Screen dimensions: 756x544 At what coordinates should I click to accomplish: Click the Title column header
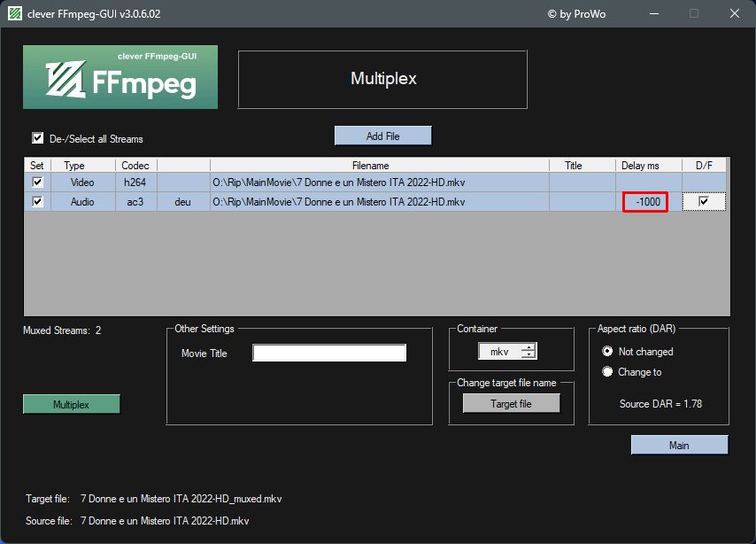pos(582,166)
